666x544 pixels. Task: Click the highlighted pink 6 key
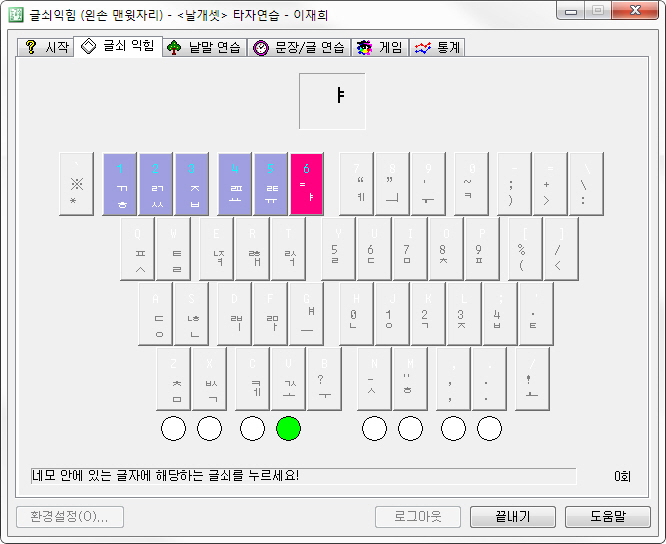[307, 184]
